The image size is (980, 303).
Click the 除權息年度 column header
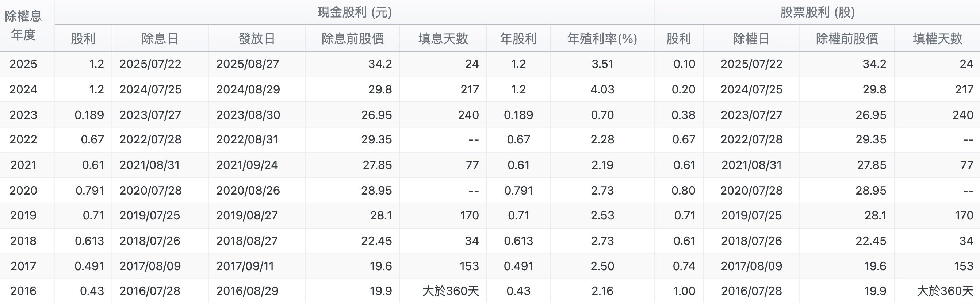pos(23,26)
